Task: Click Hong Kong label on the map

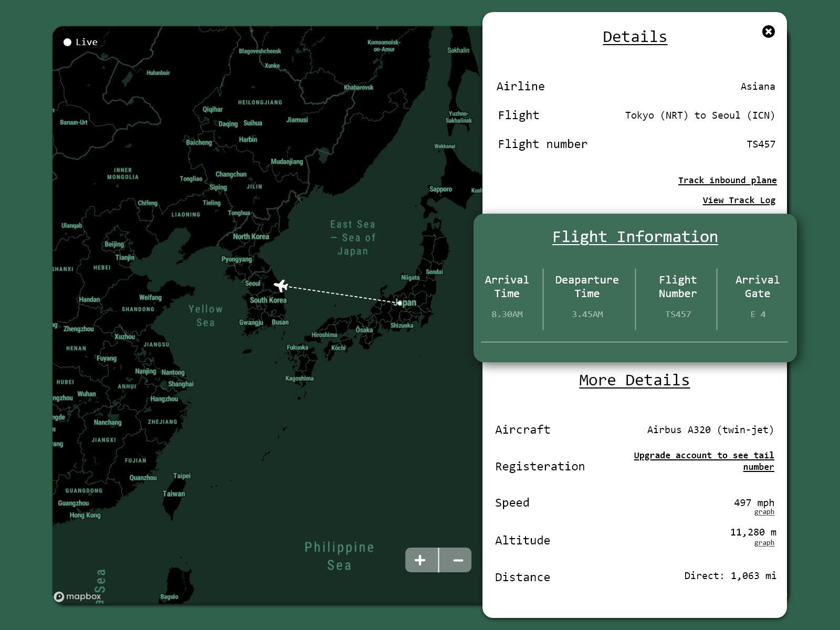Action: (85, 515)
